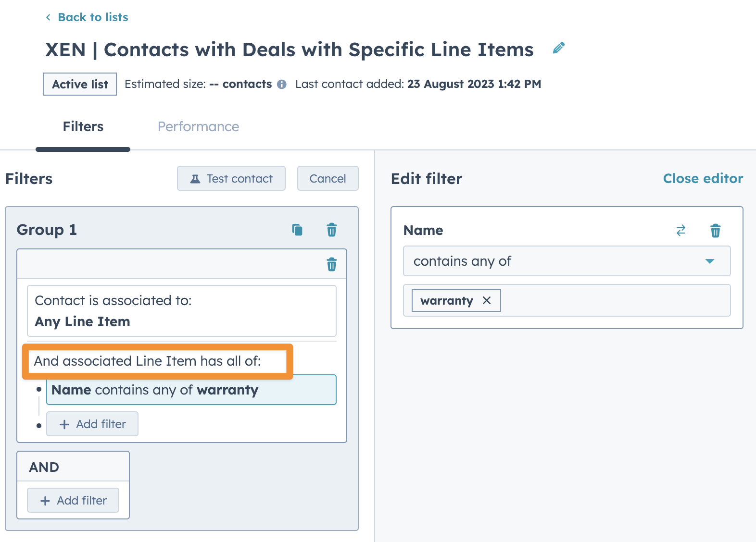756x542 pixels.
Task: Click the estimated size info icon
Action: click(282, 85)
